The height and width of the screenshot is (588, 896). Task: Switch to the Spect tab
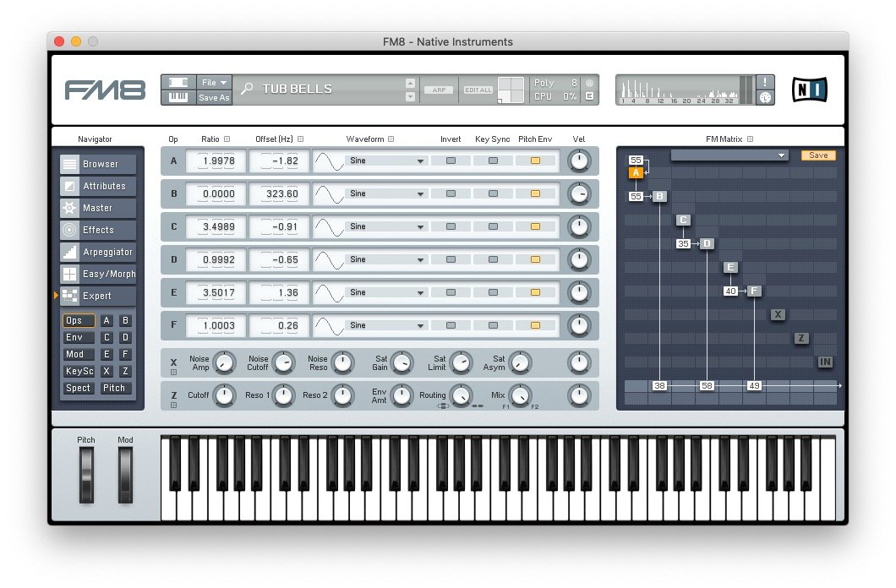tap(79, 388)
